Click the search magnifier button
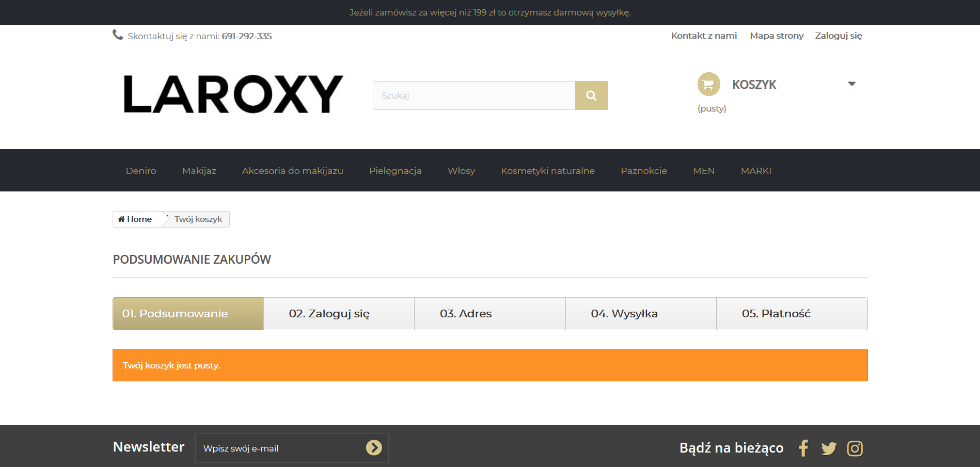980x467 pixels. coord(591,95)
